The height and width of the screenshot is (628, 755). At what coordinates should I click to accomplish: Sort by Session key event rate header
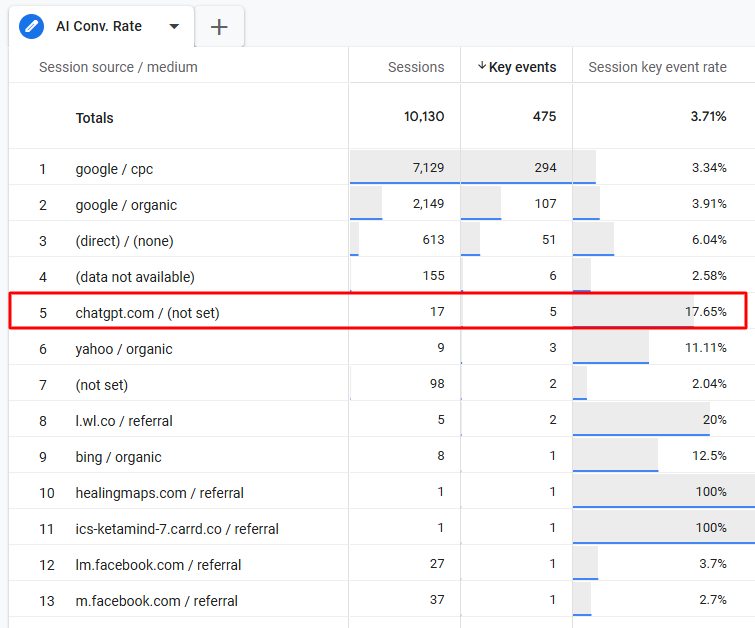click(x=657, y=67)
